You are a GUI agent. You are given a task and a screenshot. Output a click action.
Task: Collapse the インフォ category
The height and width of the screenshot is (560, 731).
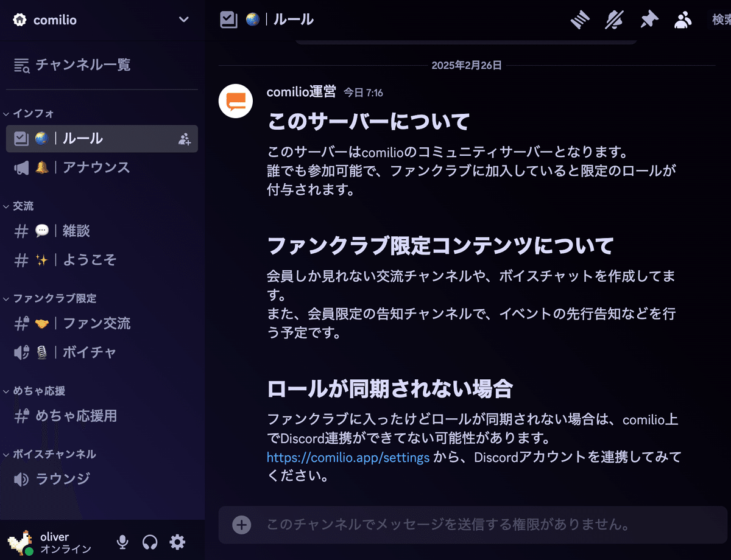pos(30,113)
